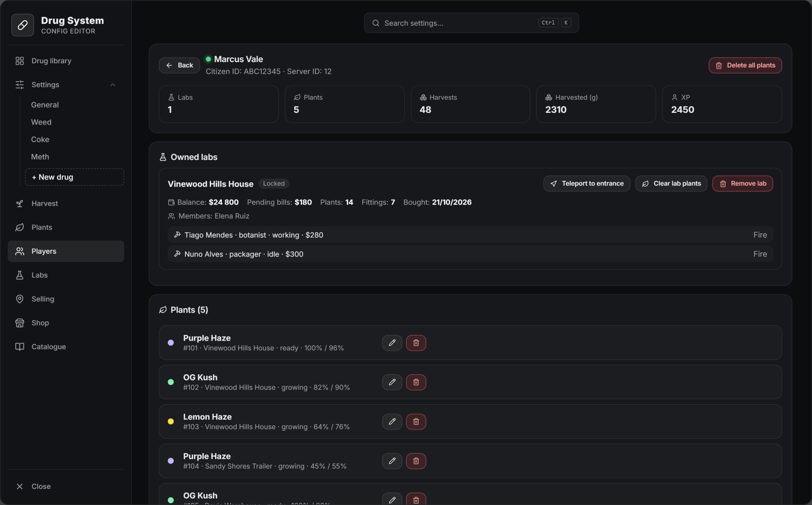The width and height of the screenshot is (812, 505).
Task: Click the Labs flask icon in sidebar
Action: point(19,275)
